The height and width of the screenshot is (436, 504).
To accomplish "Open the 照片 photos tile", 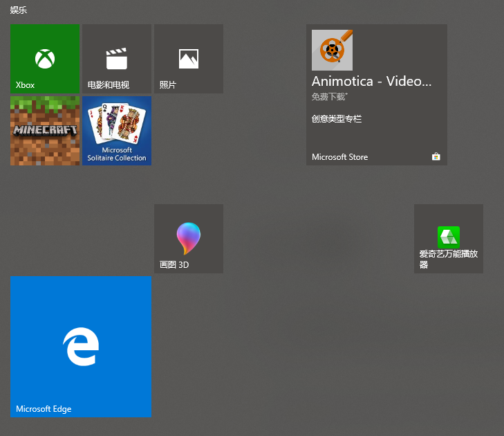I will 189,59.
